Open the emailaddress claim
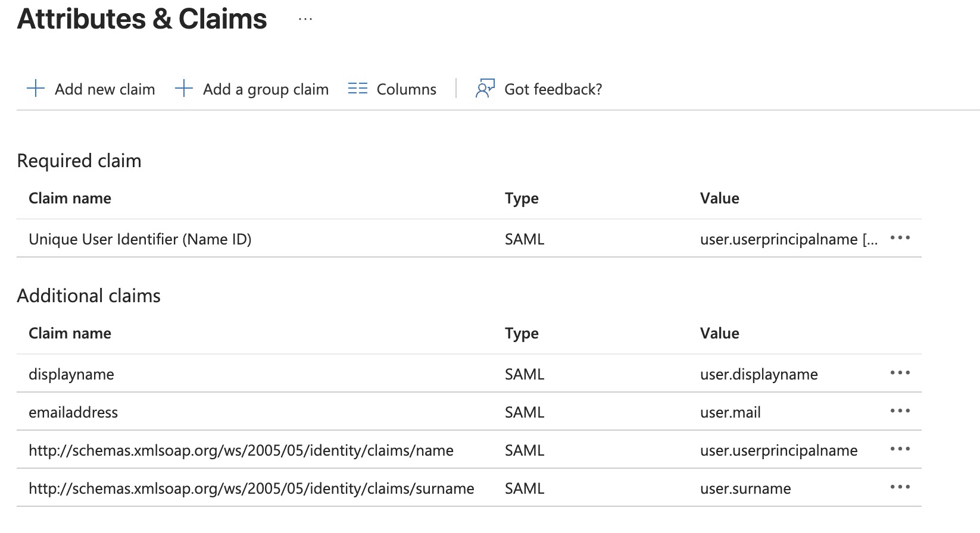This screenshot has height=533, width=980. [73, 412]
